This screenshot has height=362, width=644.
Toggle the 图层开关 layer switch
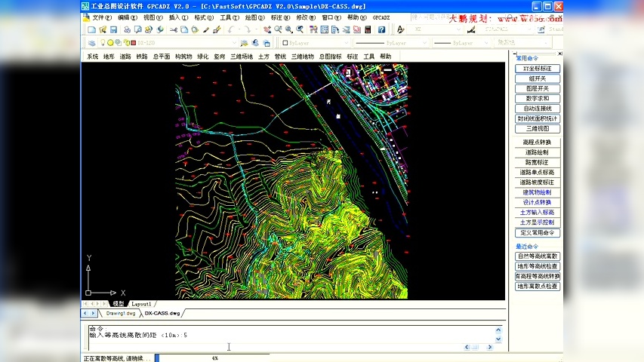pyautogui.click(x=538, y=88)
